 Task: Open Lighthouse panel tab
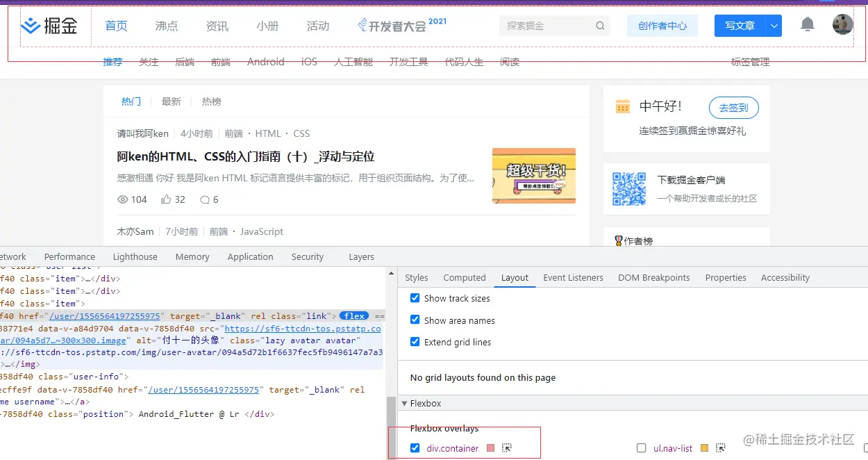tap(135, 256)
